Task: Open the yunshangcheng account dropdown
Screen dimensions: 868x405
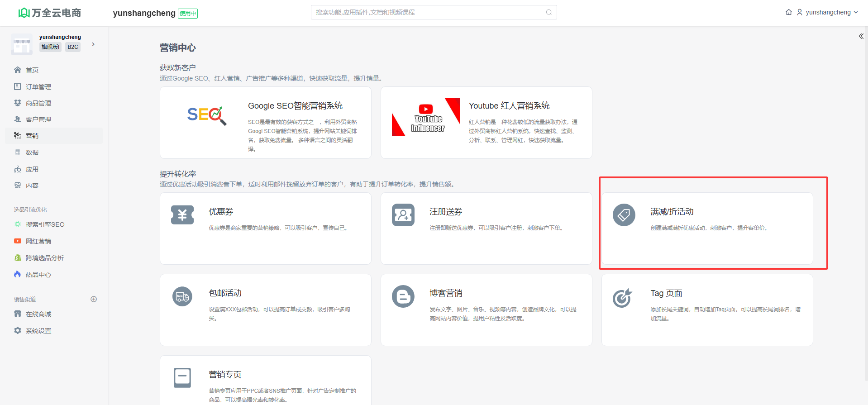Action: click(828, 12)
